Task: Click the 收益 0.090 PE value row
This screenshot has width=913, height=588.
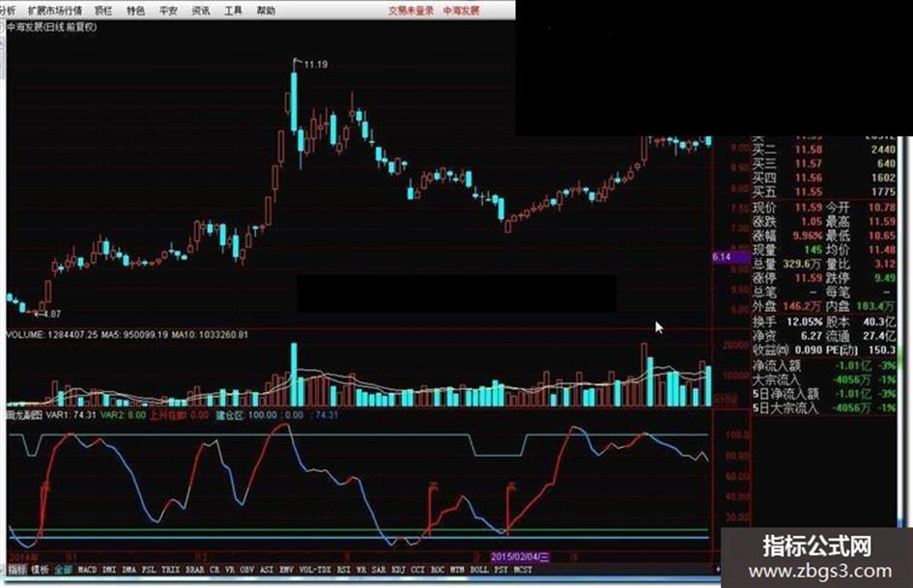Action: (824, 350)
